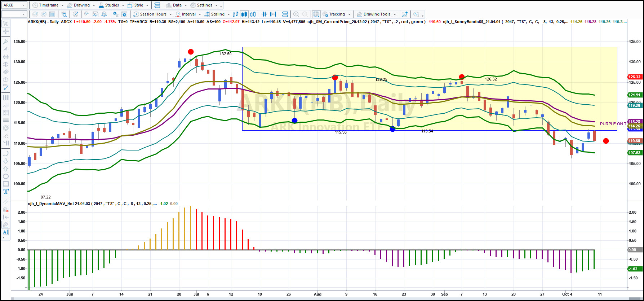Click the ARKK(HB) - Daily status line text
Viewport: 644px width, 301px height.
coord(43,22)
